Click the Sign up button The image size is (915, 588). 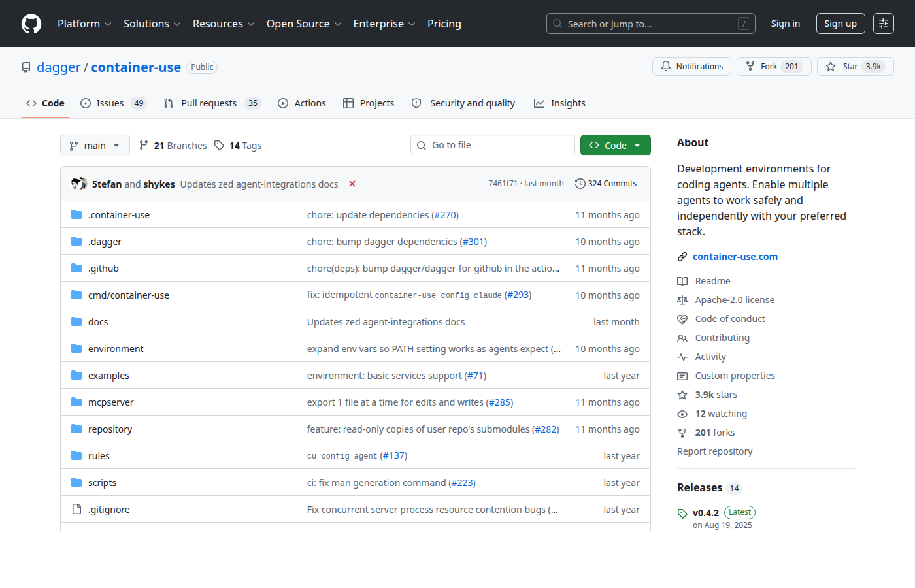click(840, 24)
